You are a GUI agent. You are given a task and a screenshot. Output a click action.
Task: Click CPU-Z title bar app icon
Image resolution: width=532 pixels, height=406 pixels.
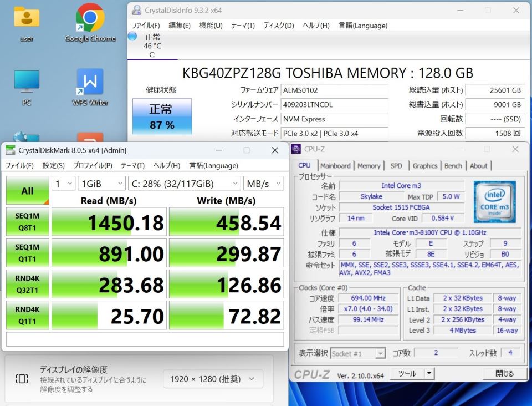(296, 149)
